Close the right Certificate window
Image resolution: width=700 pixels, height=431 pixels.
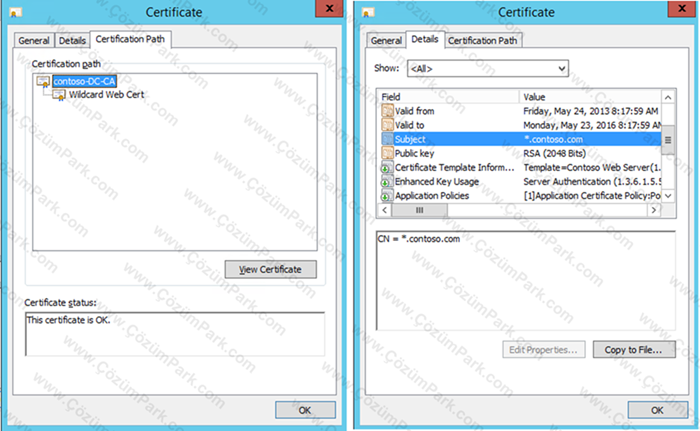coord(682,8)
